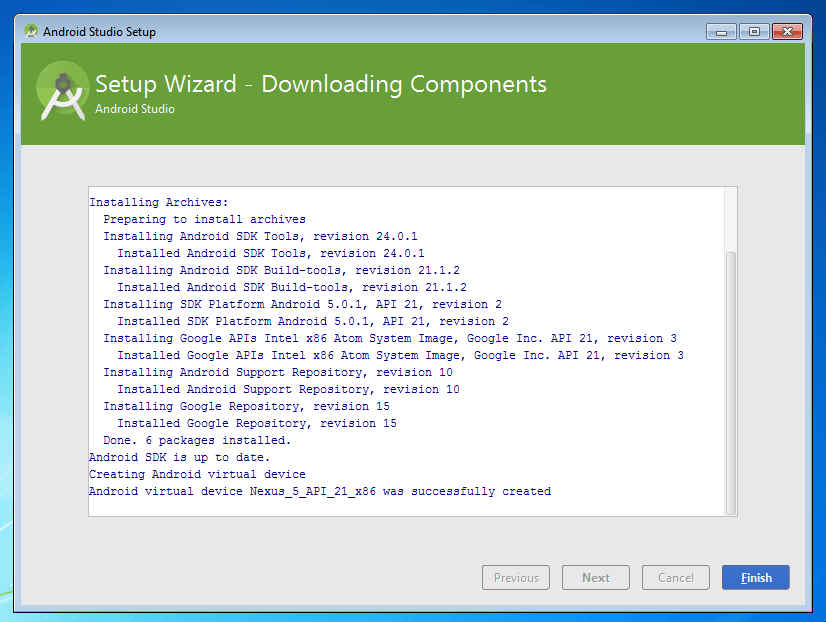826x622 pixels.
Task: Click 'Installing Android SDK Tools, revision 24.0.1' line
Action: [260, 236]
